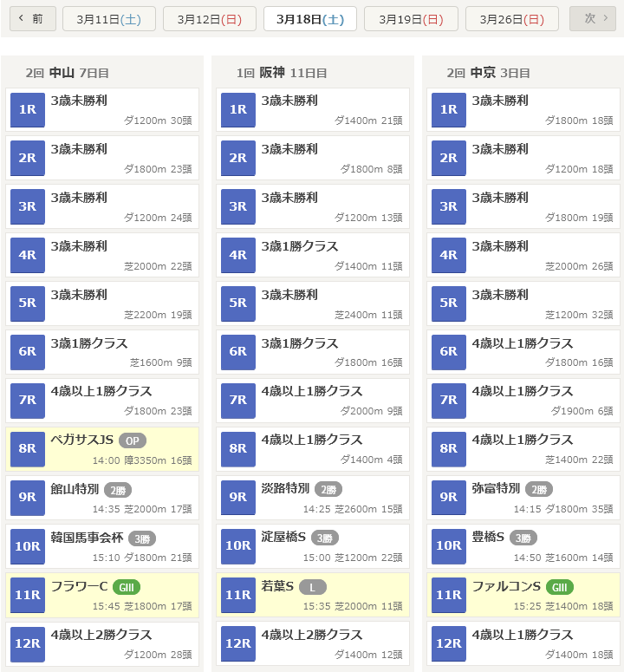Viewport: 624px width, 672px height.
Task: Open Nakayama 8R ペガサスJS badge
Action: pos(28,448)
